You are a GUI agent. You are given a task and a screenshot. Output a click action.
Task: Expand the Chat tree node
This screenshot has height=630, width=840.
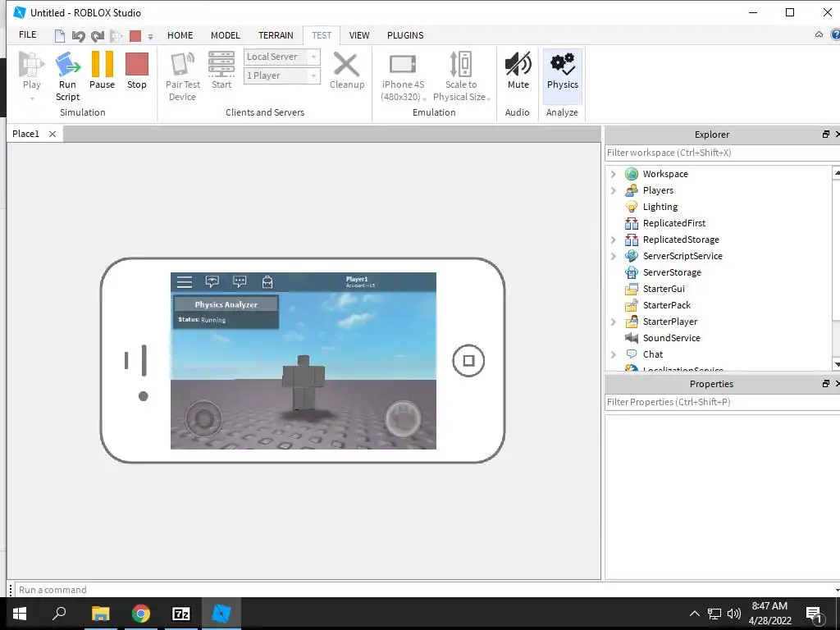(x=614, y=354)
